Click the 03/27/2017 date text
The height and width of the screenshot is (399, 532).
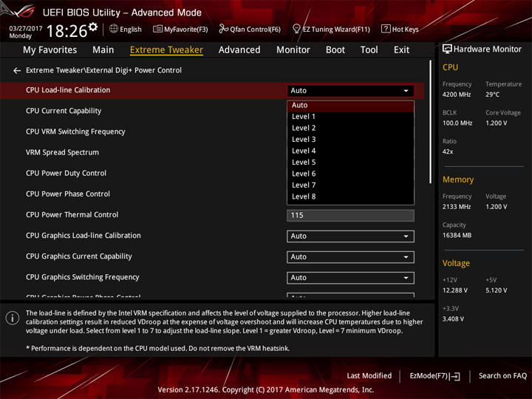(26, 29)
